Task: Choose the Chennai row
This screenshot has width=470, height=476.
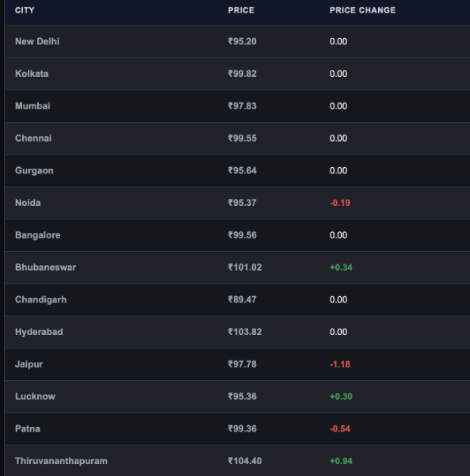Action: click(x=237, y=139)
